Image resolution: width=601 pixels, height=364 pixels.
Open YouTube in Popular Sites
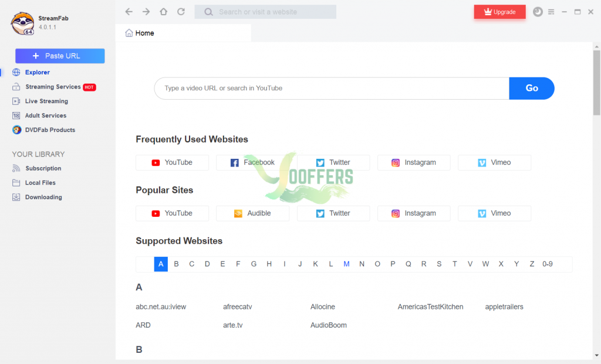(172, 213)
